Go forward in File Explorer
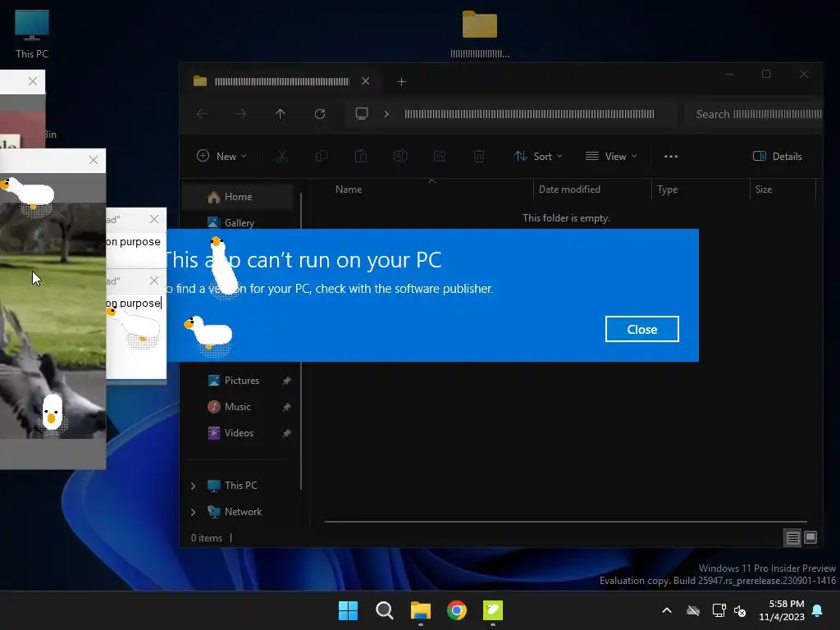Image resolution: width=840 pixels, height=630 pixels. point(241,113)
